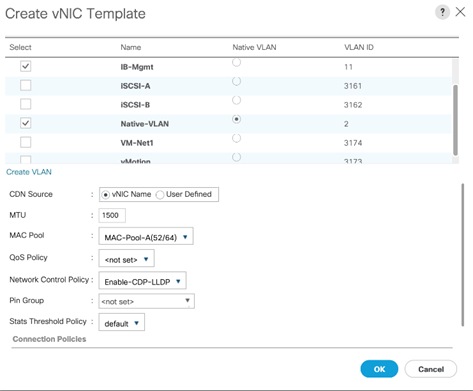473x391 pixels.
Task: Set iSCSI-A as native VLAN radio
Action: (x=236, y=81)
